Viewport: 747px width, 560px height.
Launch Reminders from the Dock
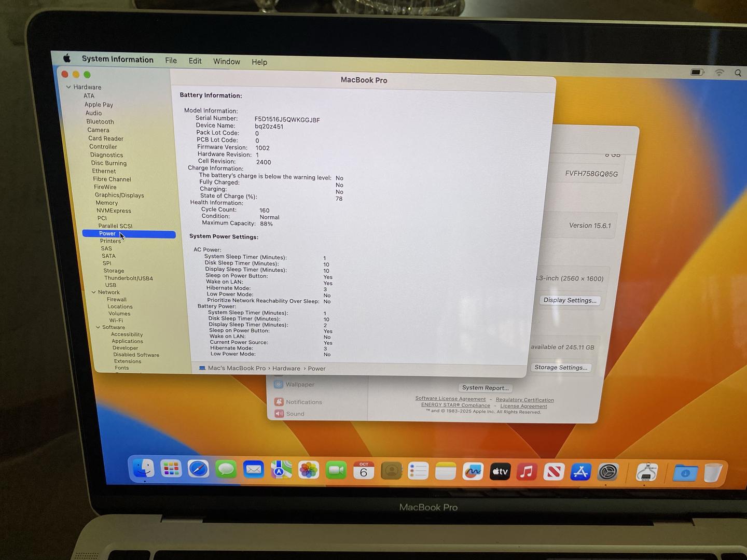(x=418, y=471)
